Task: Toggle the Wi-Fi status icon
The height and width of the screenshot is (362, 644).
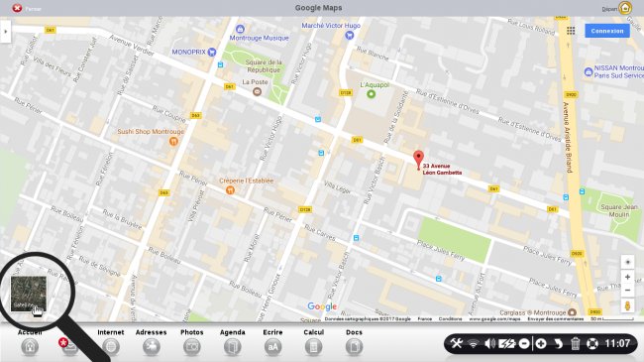Action: [x=474, y=344]
